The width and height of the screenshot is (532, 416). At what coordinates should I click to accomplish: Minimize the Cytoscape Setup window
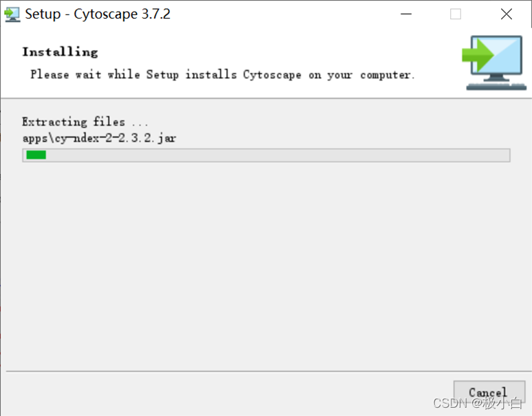coord(406,14)
